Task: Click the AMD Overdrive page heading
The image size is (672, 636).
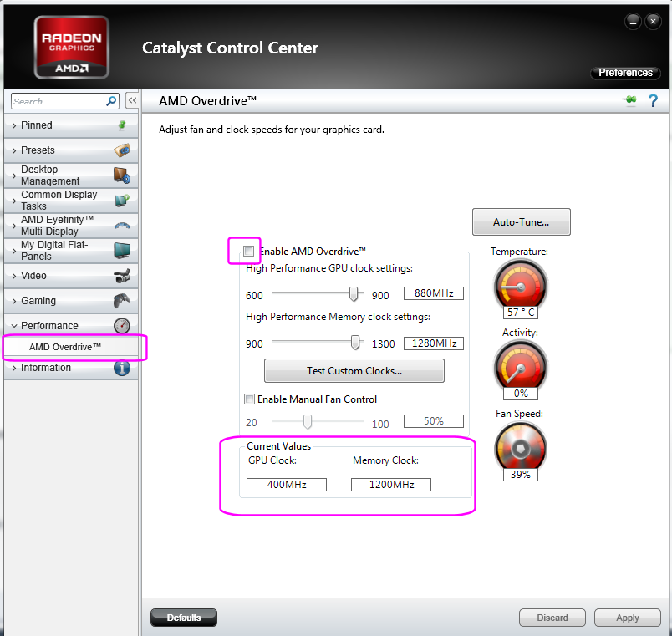Action: point(207,101)
